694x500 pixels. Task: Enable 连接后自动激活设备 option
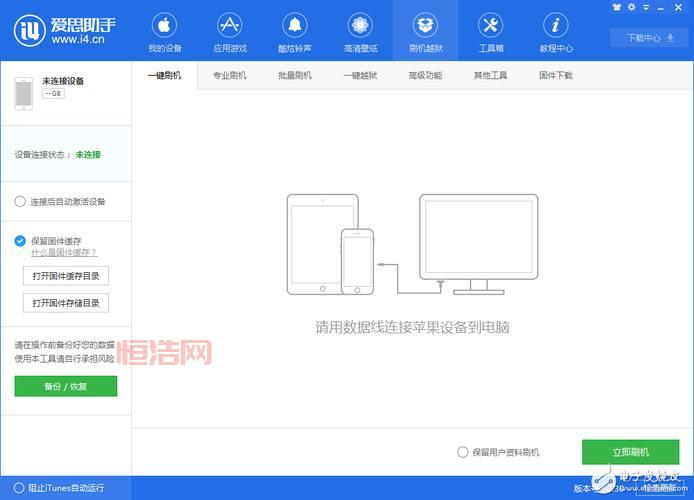pyautogui.click(x=21, y=202)
